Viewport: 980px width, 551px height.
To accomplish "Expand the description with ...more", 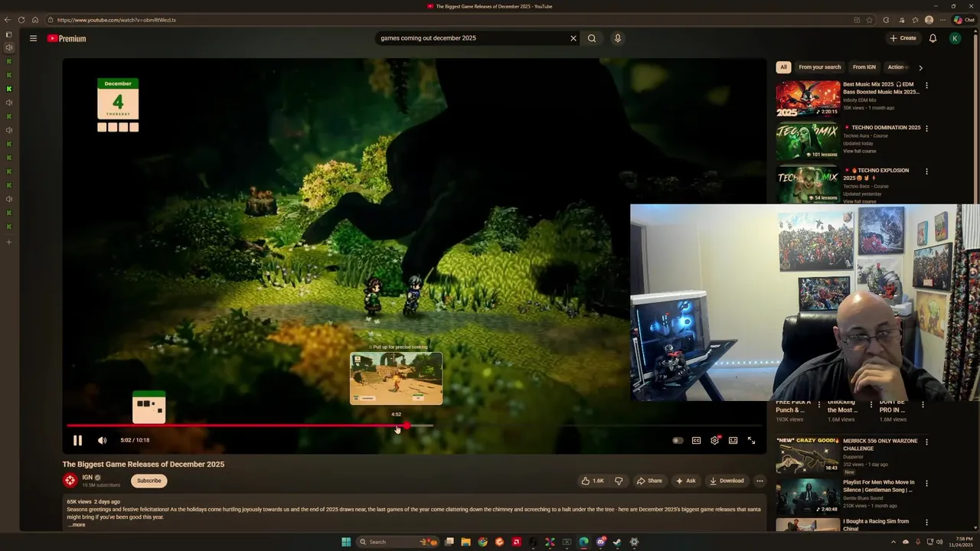I will (x=77, y=525).
